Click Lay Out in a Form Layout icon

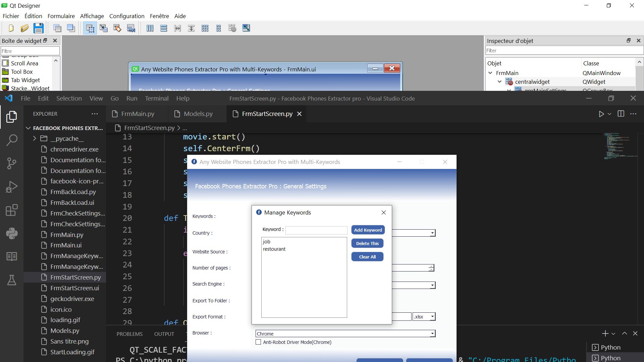(219, 28)
